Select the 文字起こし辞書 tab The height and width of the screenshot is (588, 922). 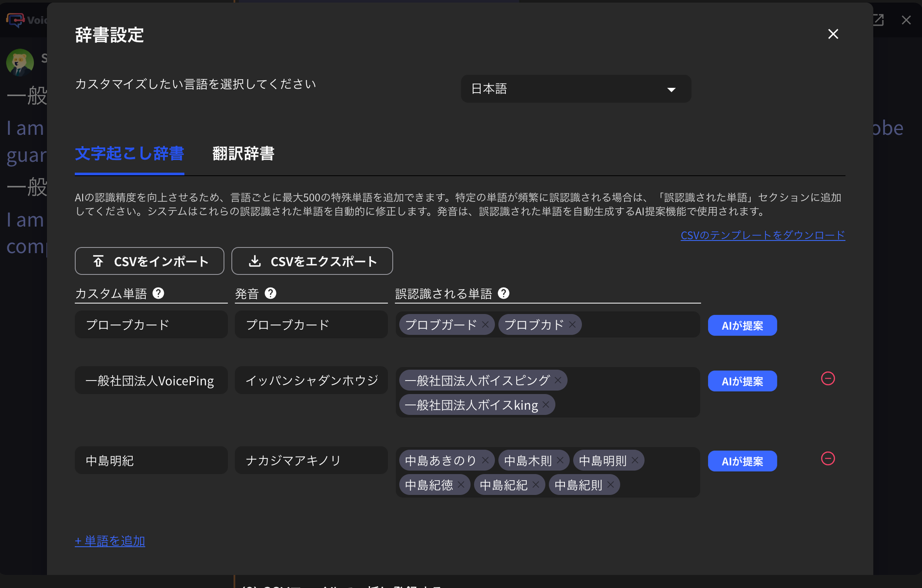point(129,154)
